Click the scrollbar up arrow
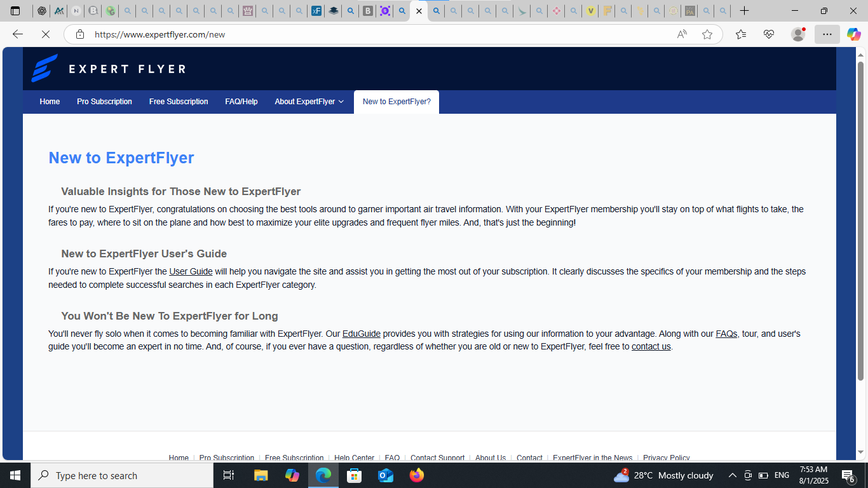868x488 pixels. coord(861,55)
